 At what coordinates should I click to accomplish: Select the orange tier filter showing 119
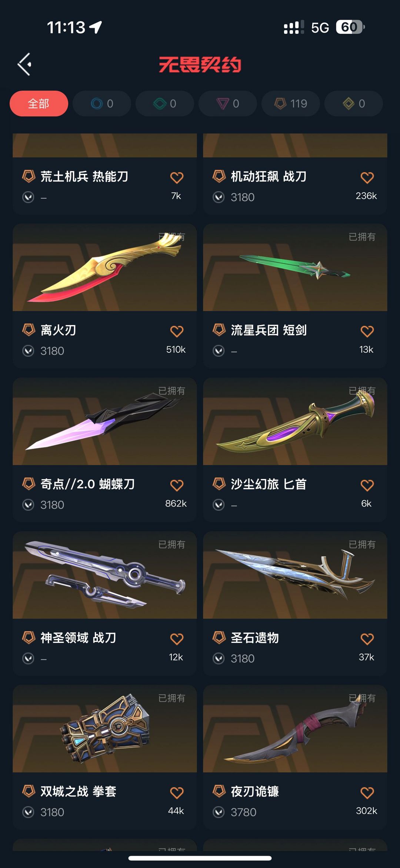291,103
